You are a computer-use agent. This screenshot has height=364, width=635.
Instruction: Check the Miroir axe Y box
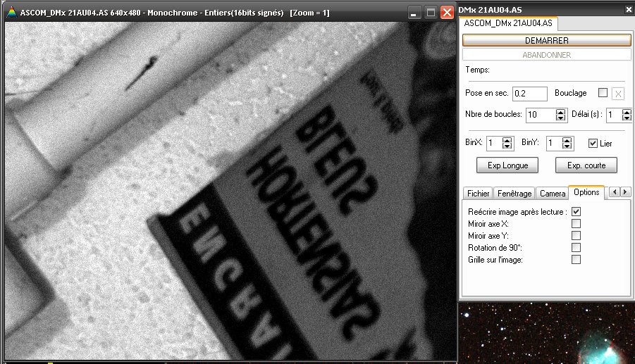(x=577, y=235)
